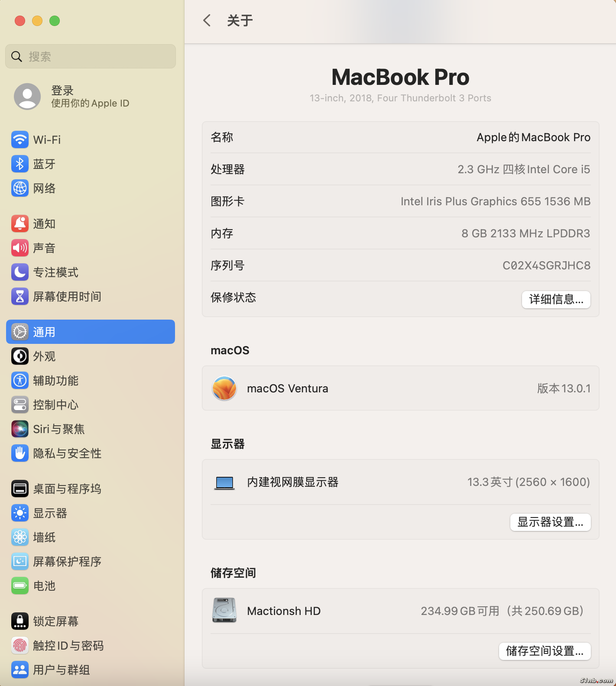Click the Apple ID profile avatar

click(27, 96)
